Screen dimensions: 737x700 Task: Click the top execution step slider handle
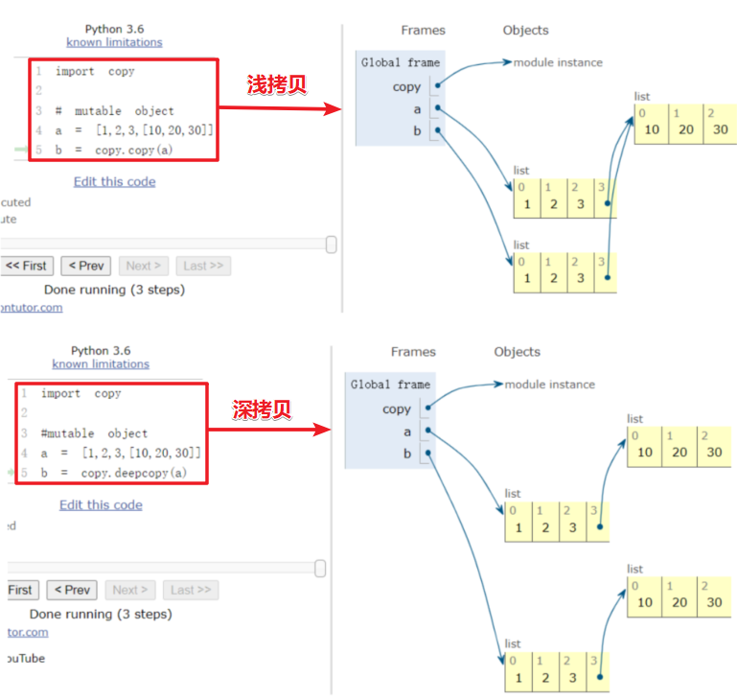pyautogui.click(x=332, y=245)
